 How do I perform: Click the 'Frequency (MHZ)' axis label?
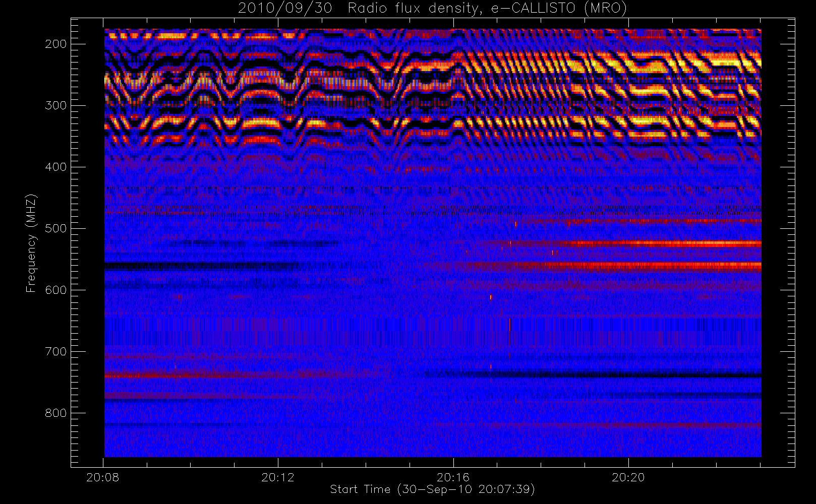tap(31, 243)
